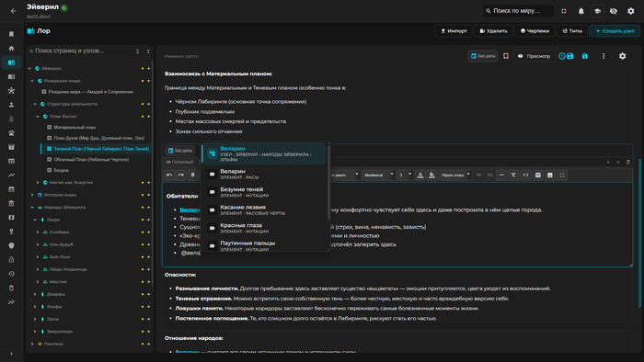Collapse the Эйверил root node
This screenshot has width=644, height=362.
29,69
